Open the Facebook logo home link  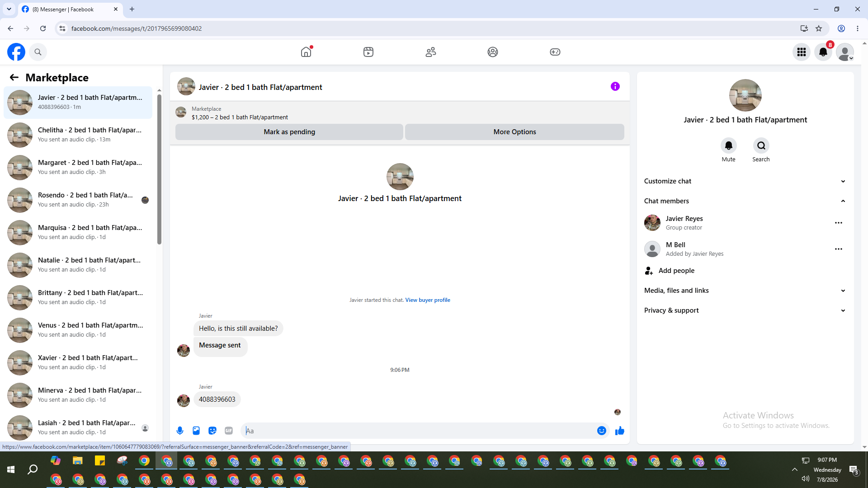coord(16,52)
